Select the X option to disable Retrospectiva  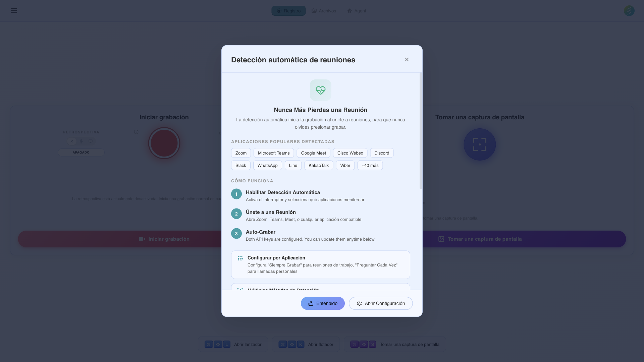click(x=71, y=141)
